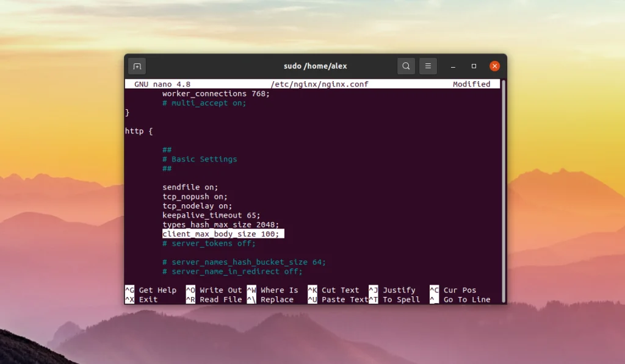Viewport: 625px width, 364px height.
Task: Maximize the terminal window
Action: (x=474, y=66)
